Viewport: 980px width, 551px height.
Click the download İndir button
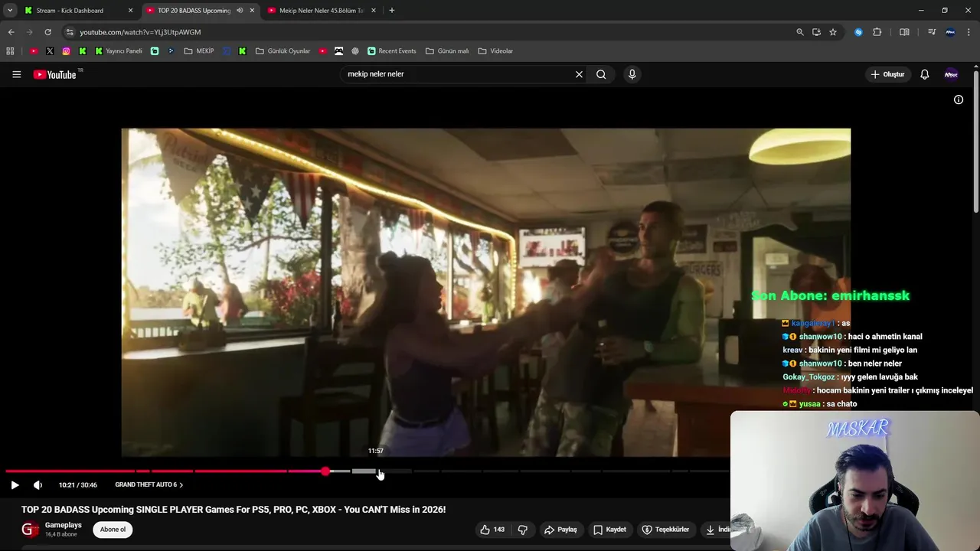point(718,530)
